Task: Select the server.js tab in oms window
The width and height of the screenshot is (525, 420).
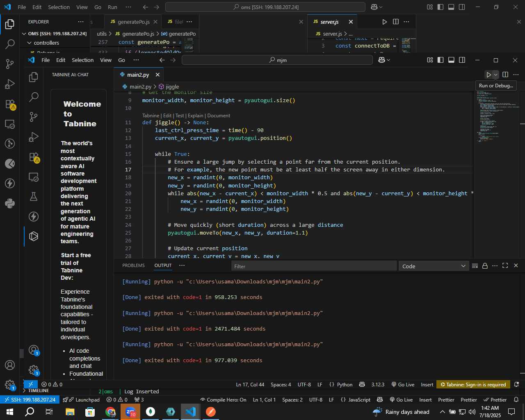Action: (x=329, y=22)
